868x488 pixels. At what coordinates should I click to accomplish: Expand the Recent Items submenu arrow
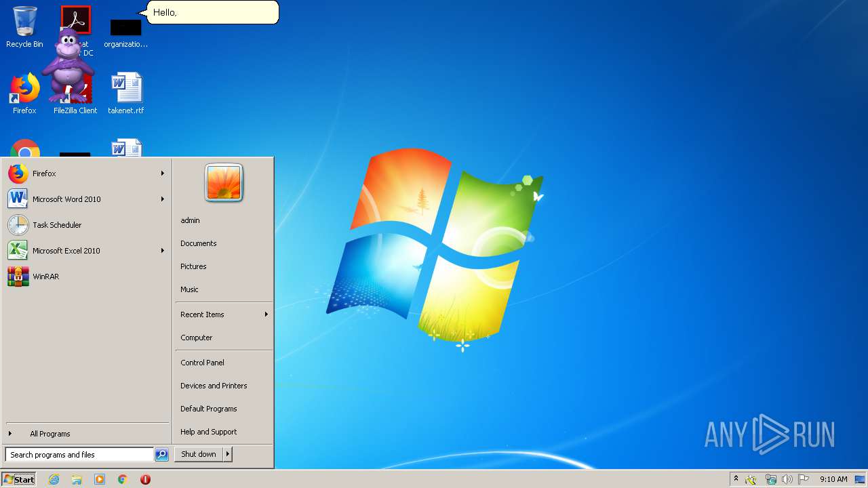267,314
